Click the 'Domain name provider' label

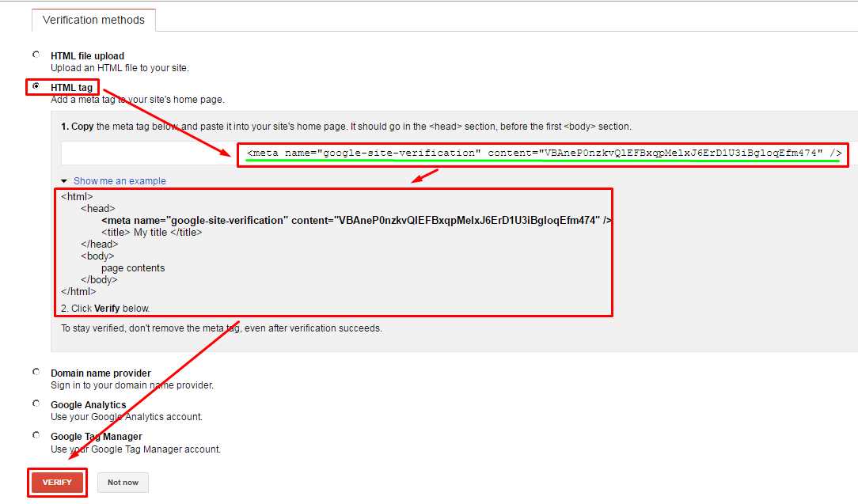pyautogui.click(x=101, y=373)
